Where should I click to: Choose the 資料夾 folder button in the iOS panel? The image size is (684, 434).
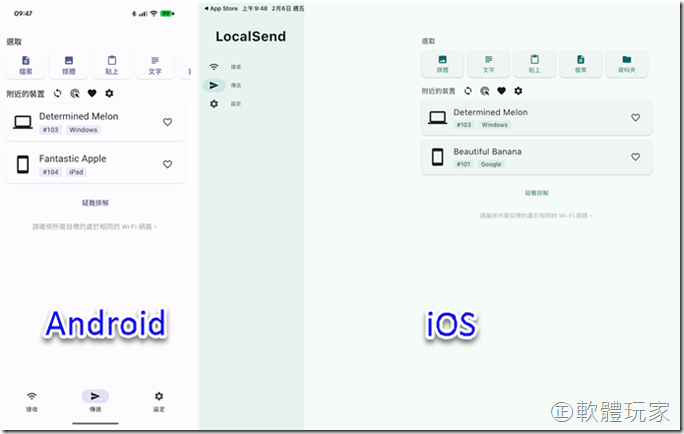[x=627, y=64]
